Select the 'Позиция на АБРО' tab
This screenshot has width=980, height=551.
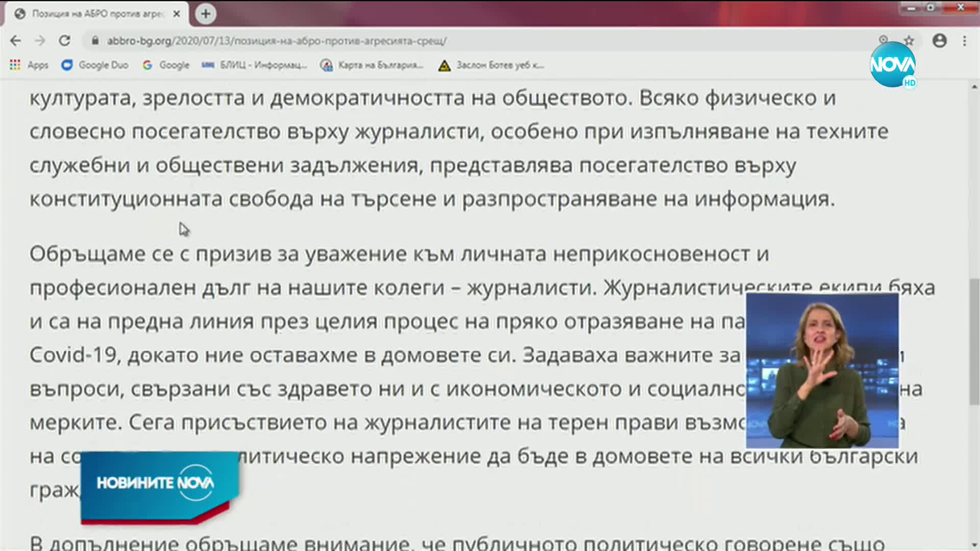click(x=97, y=14)
